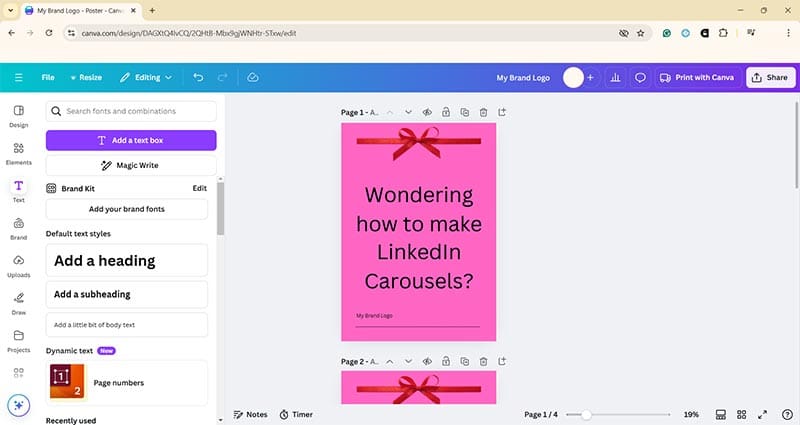Delete Page 2 with trash icon
Viewport: 800px width, 425px height.
[x=483, y=361]
